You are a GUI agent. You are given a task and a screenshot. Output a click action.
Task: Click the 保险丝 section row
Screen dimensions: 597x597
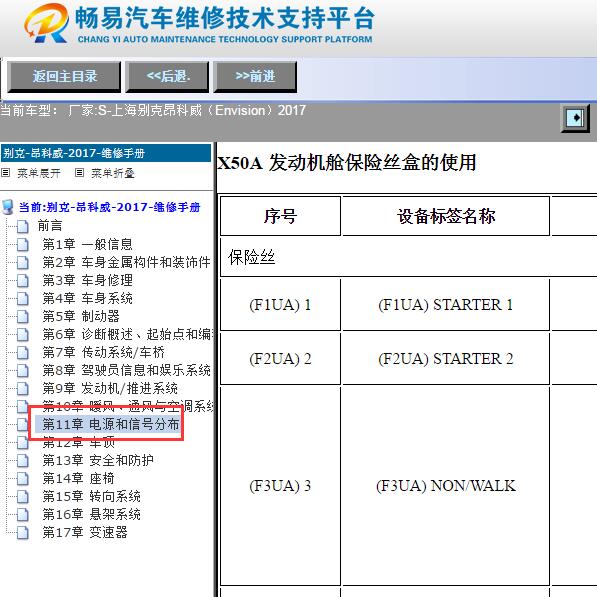click(x=409, y=257)
